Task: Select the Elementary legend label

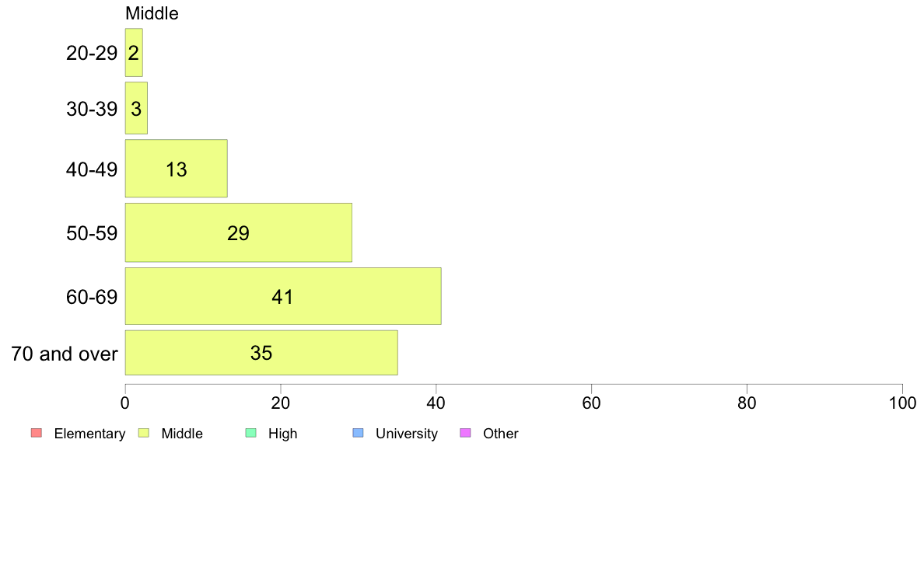Action: pyautogui.click(x=89, y=434)
